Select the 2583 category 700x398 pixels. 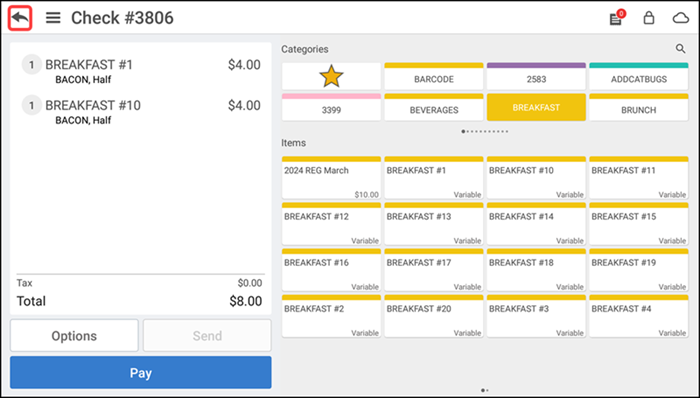[536, 76]
